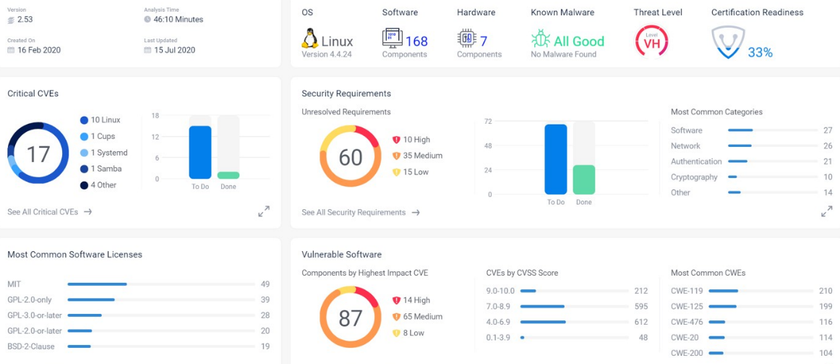Click the red High shield in Unresolved Requirements
Image resolution: width=840 pixels, height=364 pixels.
[x=396, y=140]
